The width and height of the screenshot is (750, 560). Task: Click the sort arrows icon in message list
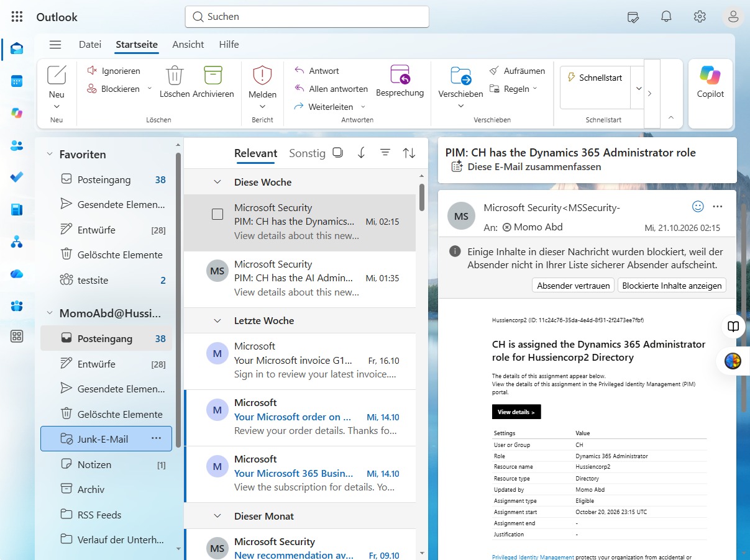coord(409,153)
